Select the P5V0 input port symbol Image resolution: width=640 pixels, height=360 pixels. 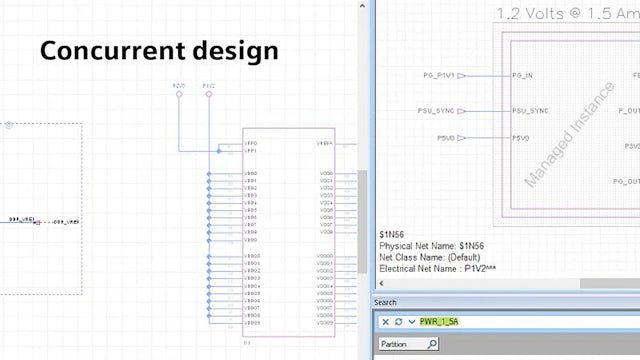[x=461, y=138]
